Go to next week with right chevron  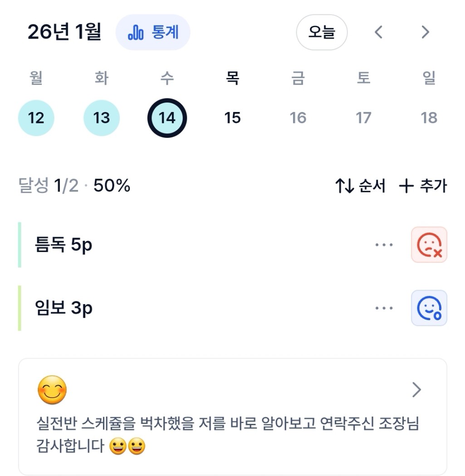coord(425,32)
